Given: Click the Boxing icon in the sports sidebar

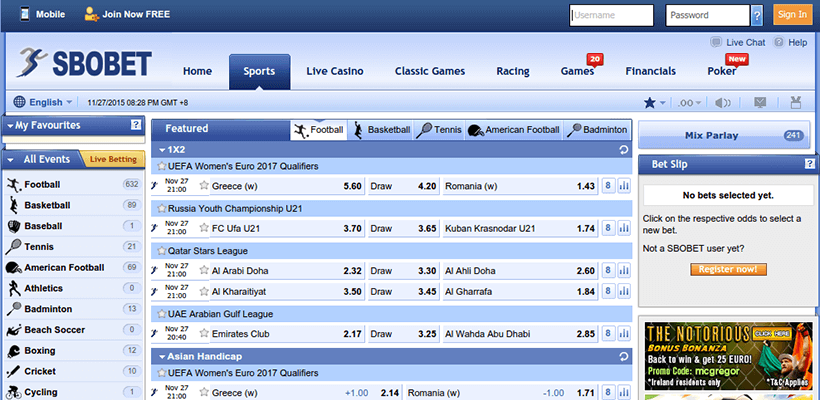Looking at the screenshot, I should (14, 351).
